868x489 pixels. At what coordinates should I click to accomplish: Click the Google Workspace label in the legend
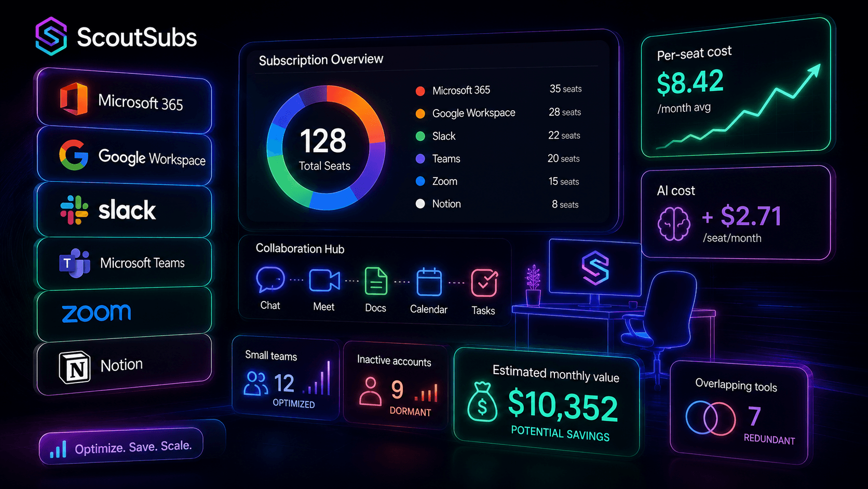click(x=474, y=113)
